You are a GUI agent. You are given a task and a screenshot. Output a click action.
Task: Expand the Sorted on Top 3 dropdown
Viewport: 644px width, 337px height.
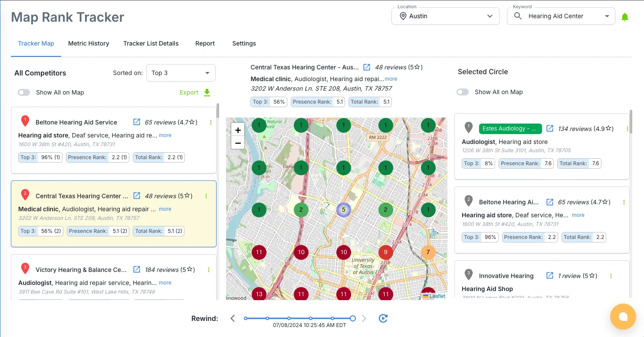181,73
